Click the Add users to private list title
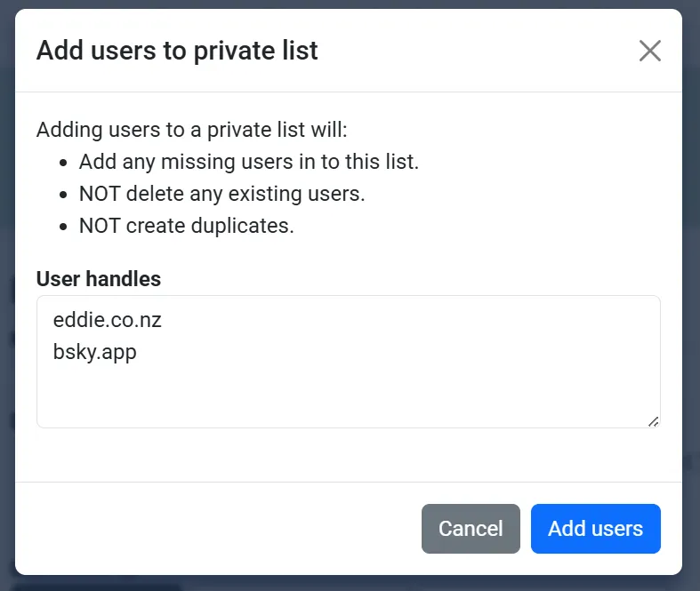 pyautogui.click(x=177, y=51)
